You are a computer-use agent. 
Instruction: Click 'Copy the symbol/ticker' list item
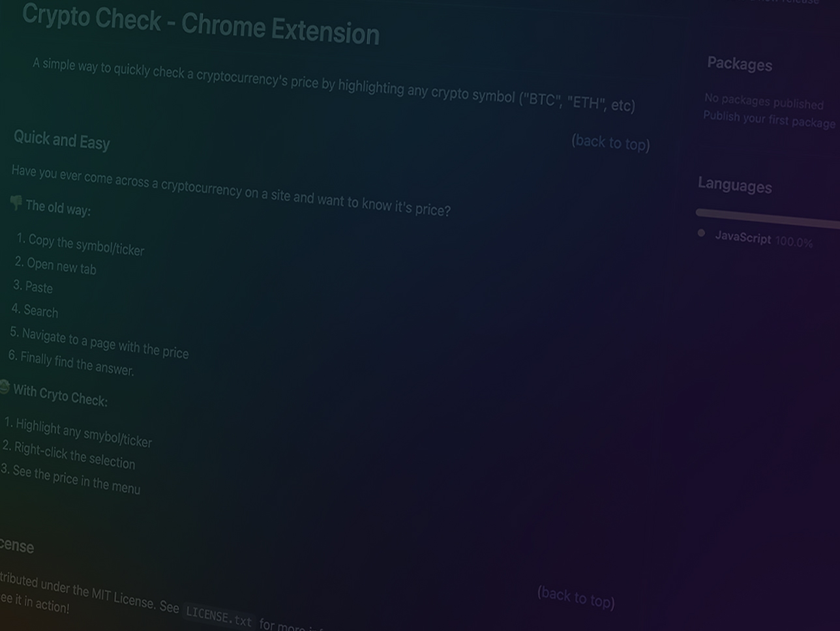(86, 245)
